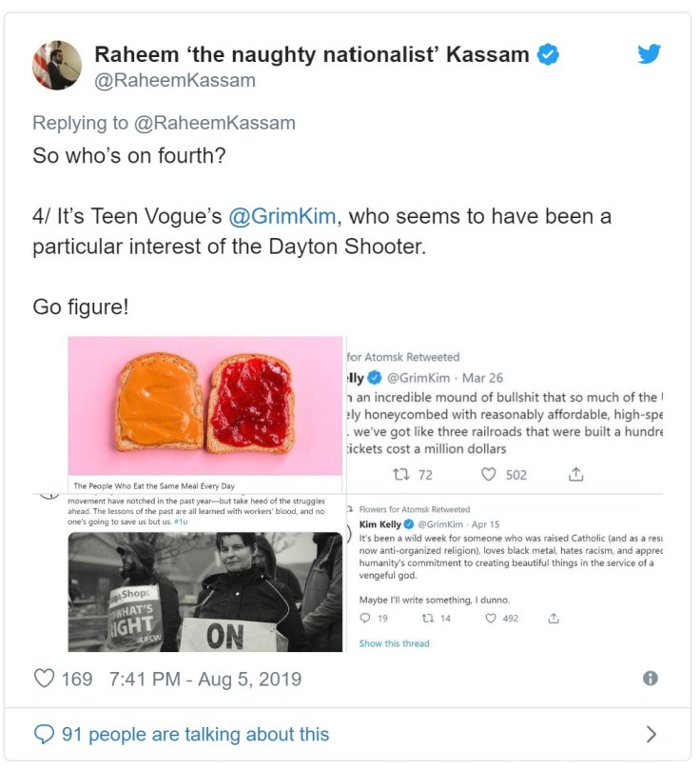Open Raheem Kassam's profile avatar
The height and width of the screenshot is (769, 700).
[57, 65]
